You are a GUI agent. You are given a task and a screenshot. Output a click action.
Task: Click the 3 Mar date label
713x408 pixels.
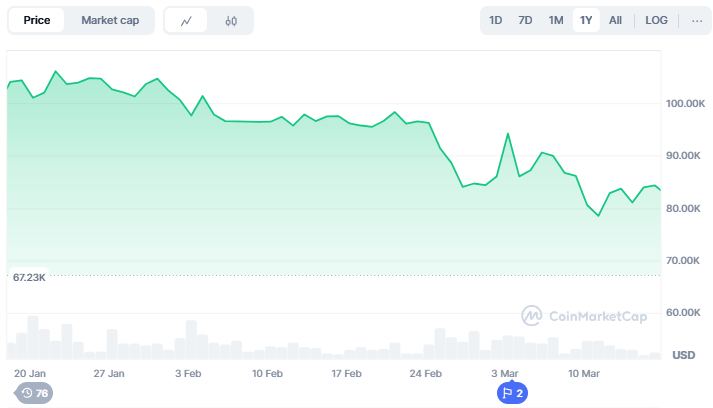[x=504, y=373]
